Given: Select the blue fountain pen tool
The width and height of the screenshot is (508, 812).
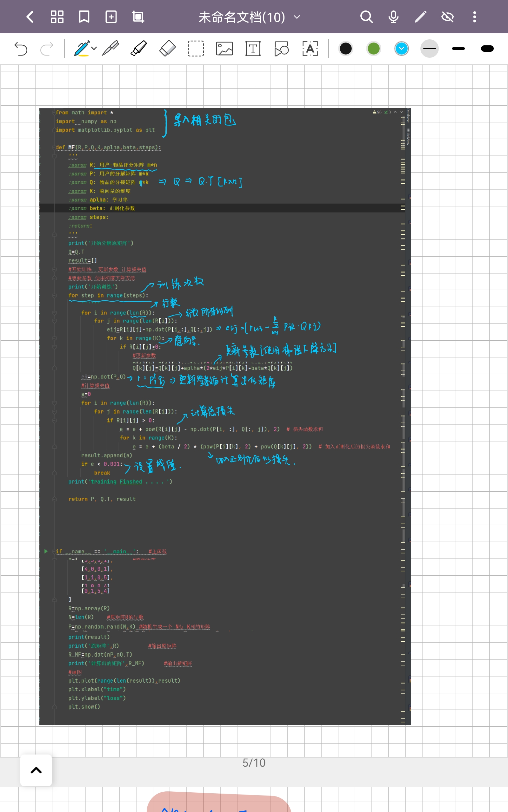Looking at the screenshot, I should point(82,48).
